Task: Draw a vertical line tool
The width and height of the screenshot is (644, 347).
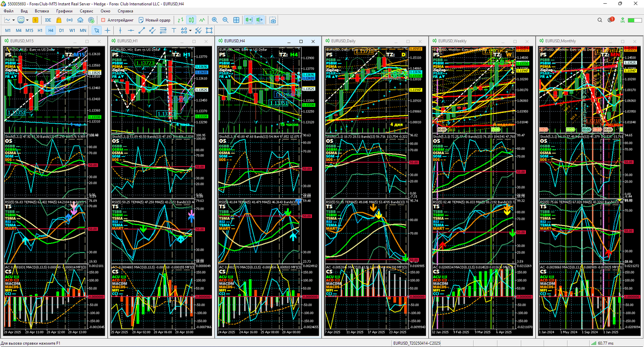Action: point(120,31)
